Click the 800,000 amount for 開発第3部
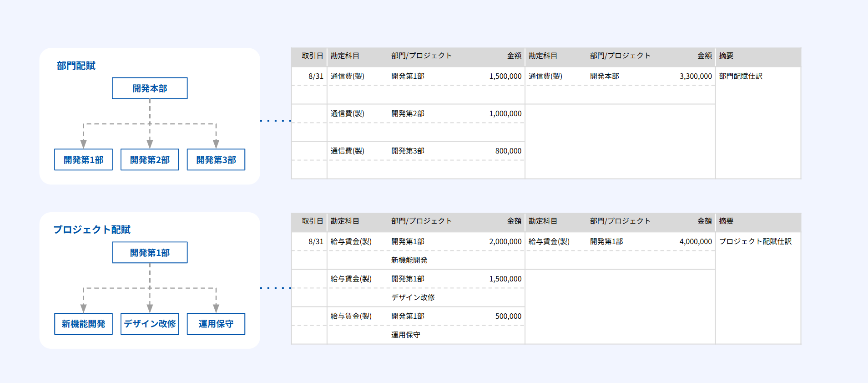868x383 pixels. tap(508, 151)
